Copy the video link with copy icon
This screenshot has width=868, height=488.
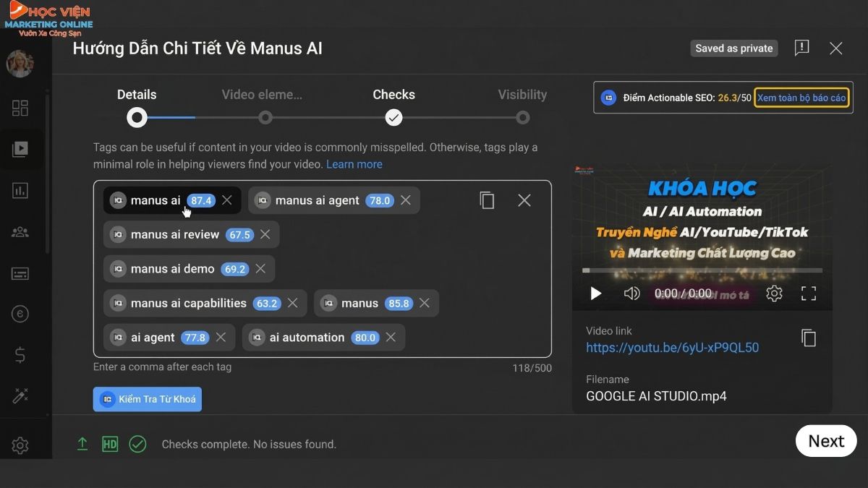[x=808, y=338]
